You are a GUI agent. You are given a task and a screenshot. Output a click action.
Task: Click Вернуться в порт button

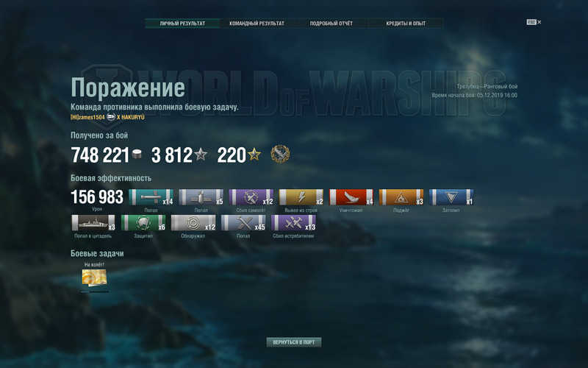click(294, 342)
